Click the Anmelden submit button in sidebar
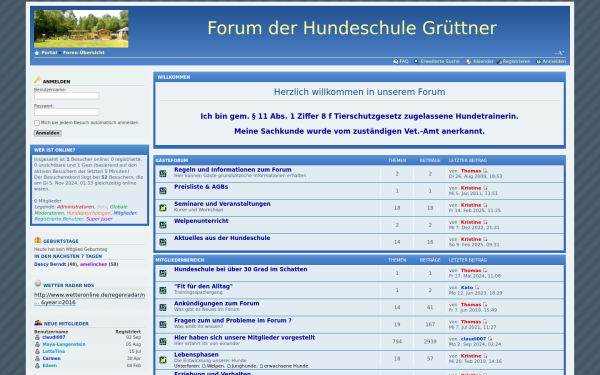 pos(48,133)
